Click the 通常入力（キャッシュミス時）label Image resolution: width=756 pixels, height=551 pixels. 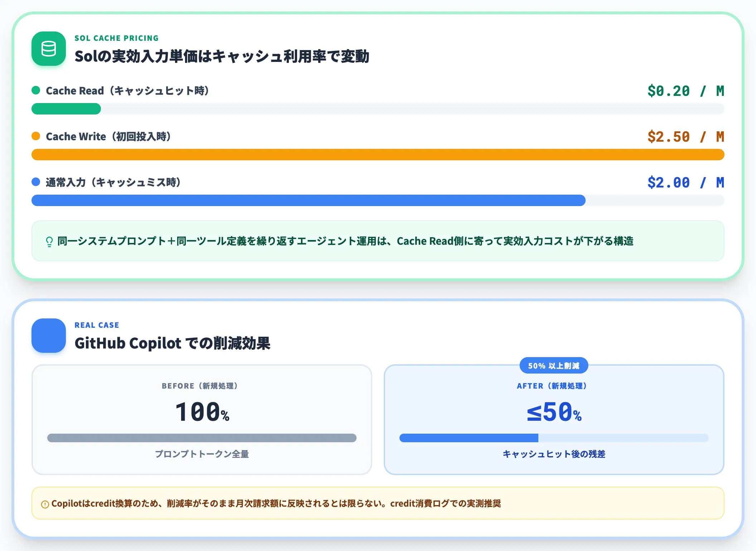(x=113, y=182)
